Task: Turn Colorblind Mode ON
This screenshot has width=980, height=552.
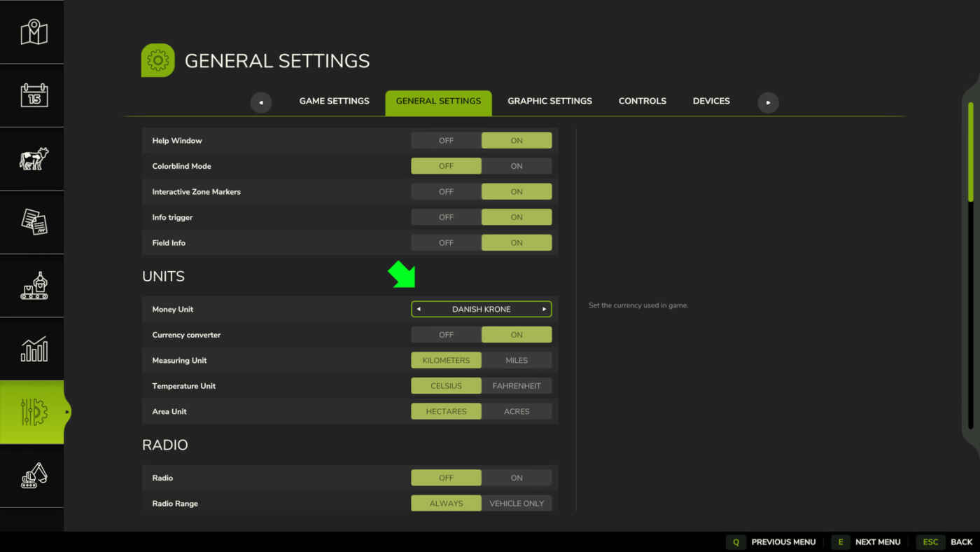Action: tap(517, 166)
